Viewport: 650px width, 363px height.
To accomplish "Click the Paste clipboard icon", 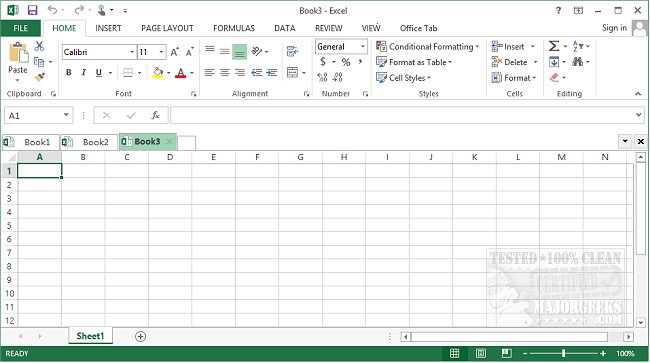I will click(18, 53).
